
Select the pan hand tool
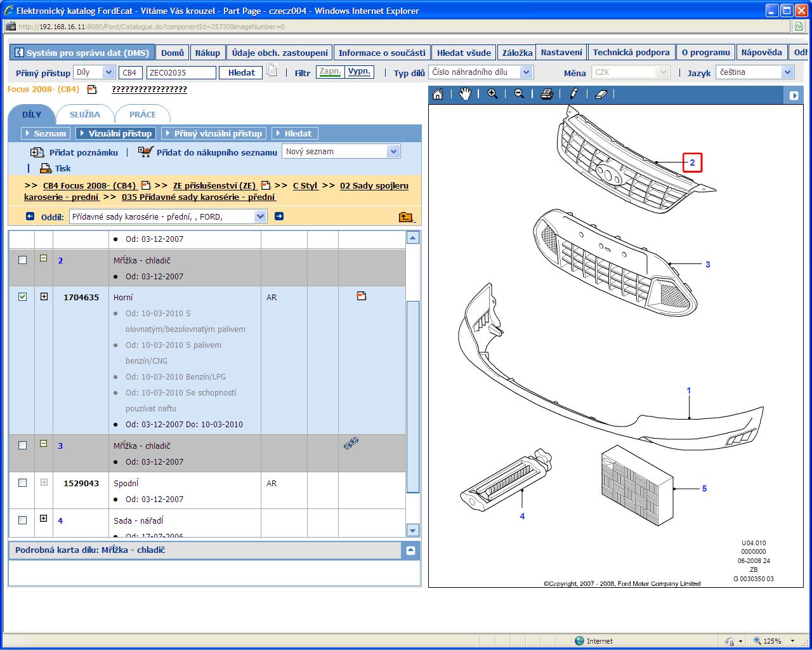(466, 95)
